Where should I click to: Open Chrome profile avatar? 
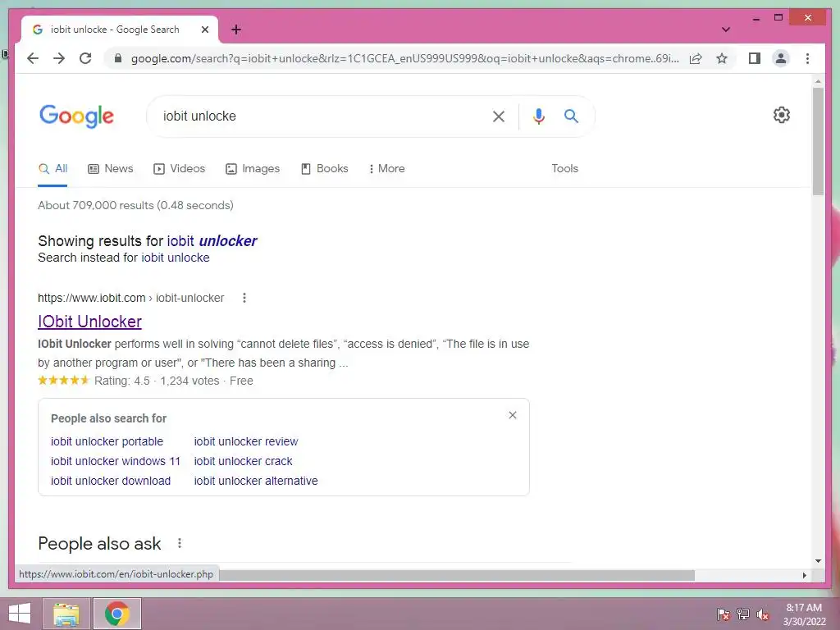[x=781, y=58]
